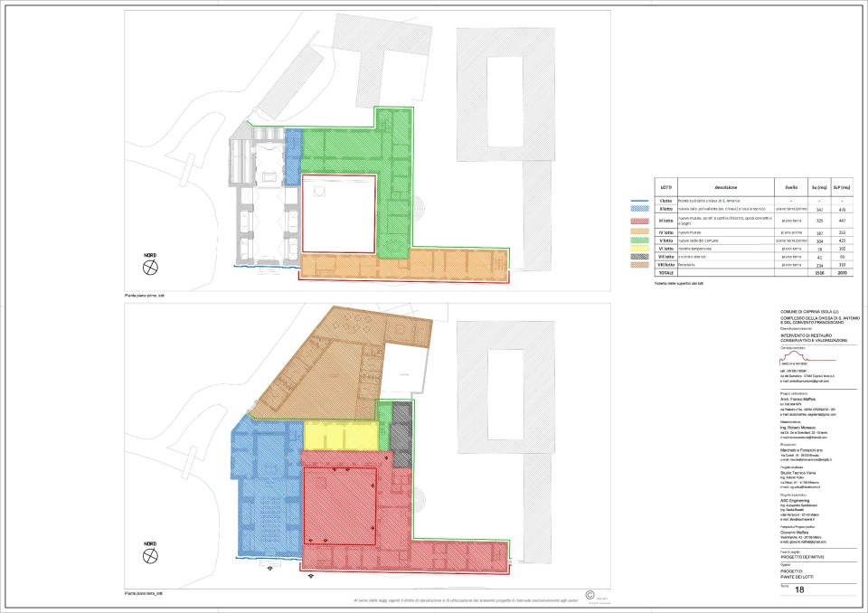Click the TOTALE row in lots table
This screenshot has width=868, height=613.
tap(666, 272)
